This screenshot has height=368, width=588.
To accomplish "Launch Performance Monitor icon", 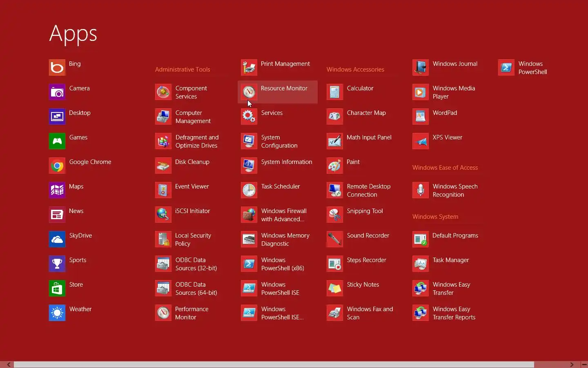I will 163,313.
